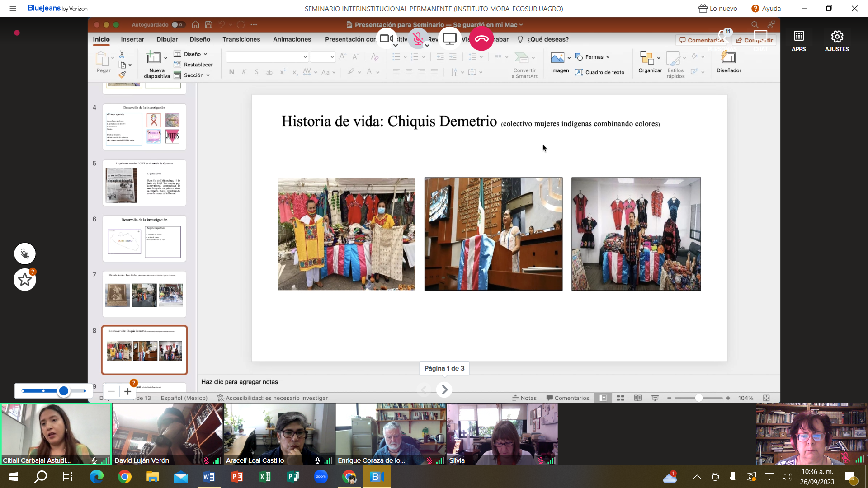Click the undo arrow in PowerPoint
This screenshot has width=868, height=488.
point(222,25)
